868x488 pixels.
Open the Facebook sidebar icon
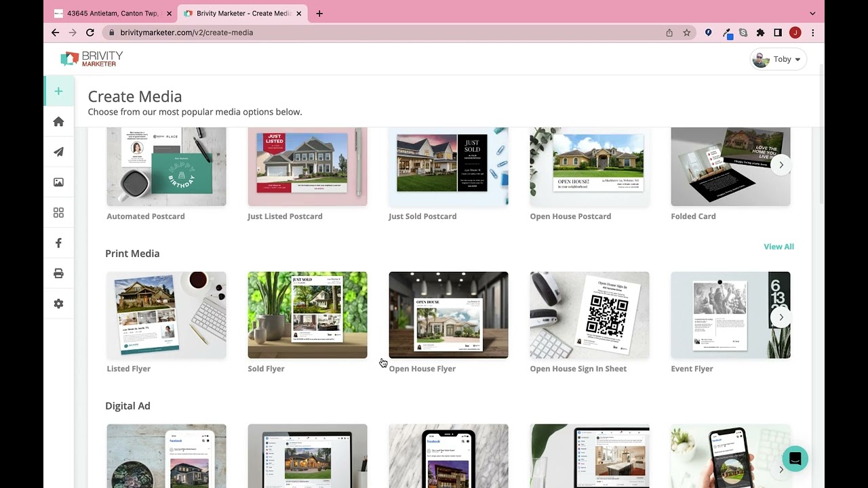(58, 243)
